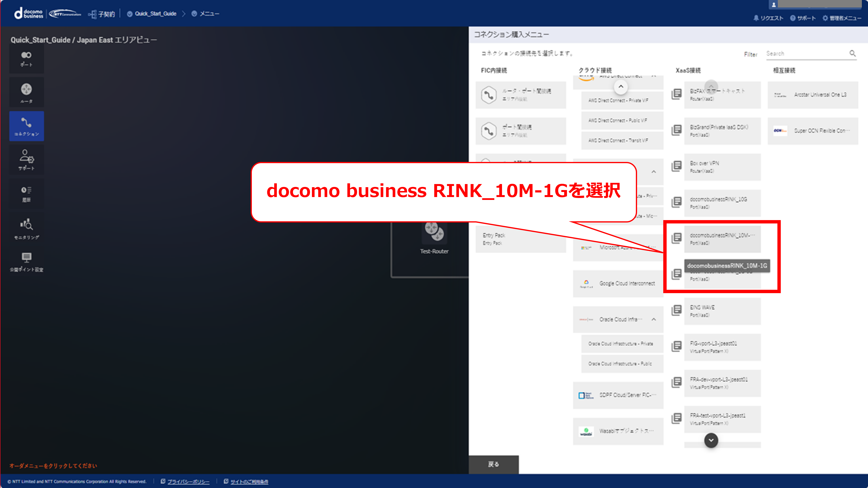Select Arcstar Universal One L3
Screen dimensions: 868x488
(813, 95)
